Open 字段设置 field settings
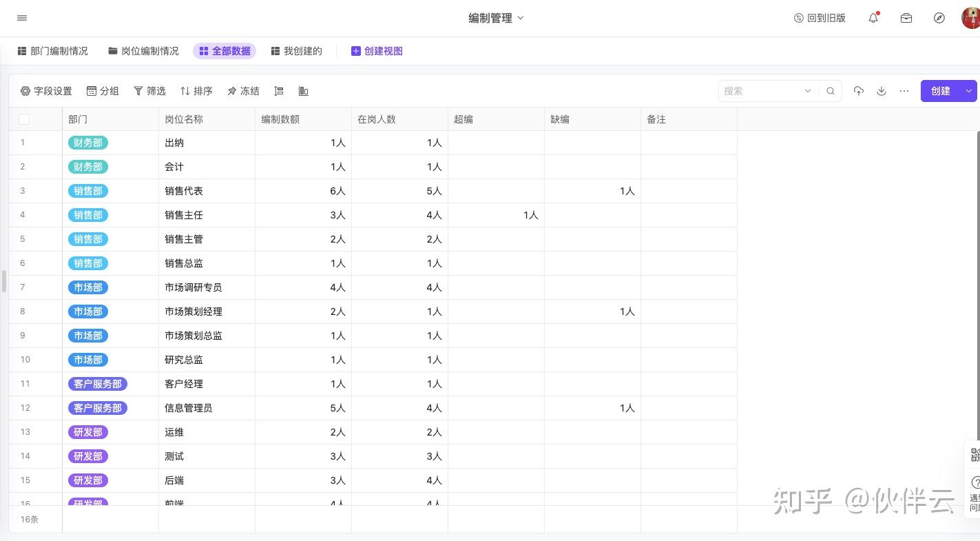This screenshot has height=541, width=980. click(46, 91)
